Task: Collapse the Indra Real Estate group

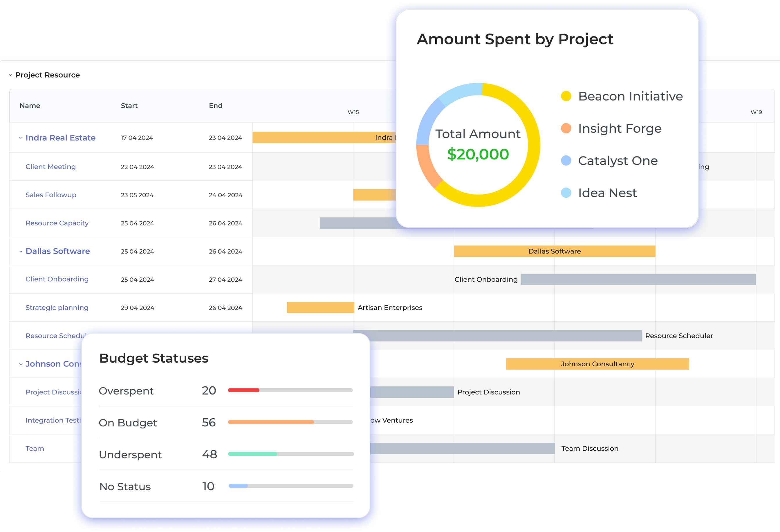Action: coord(21,138)
